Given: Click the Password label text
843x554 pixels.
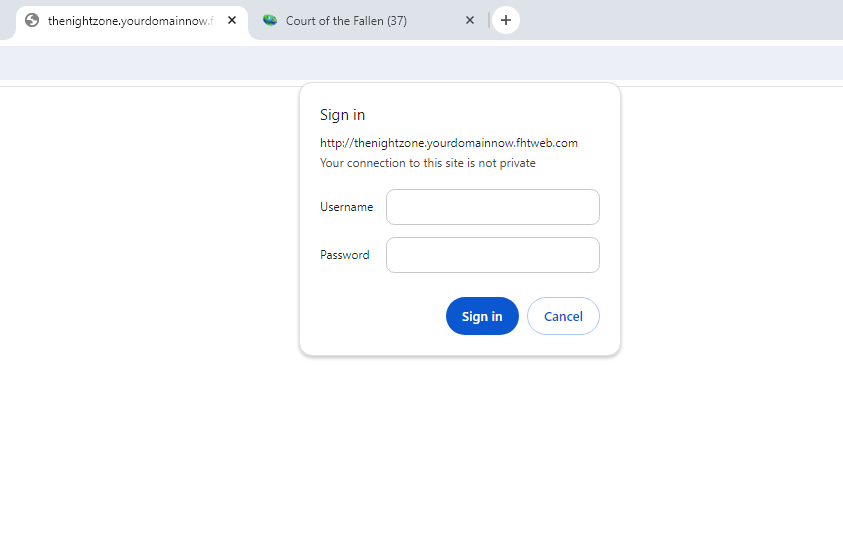Looking at the screenshot, I should point(345,255).
